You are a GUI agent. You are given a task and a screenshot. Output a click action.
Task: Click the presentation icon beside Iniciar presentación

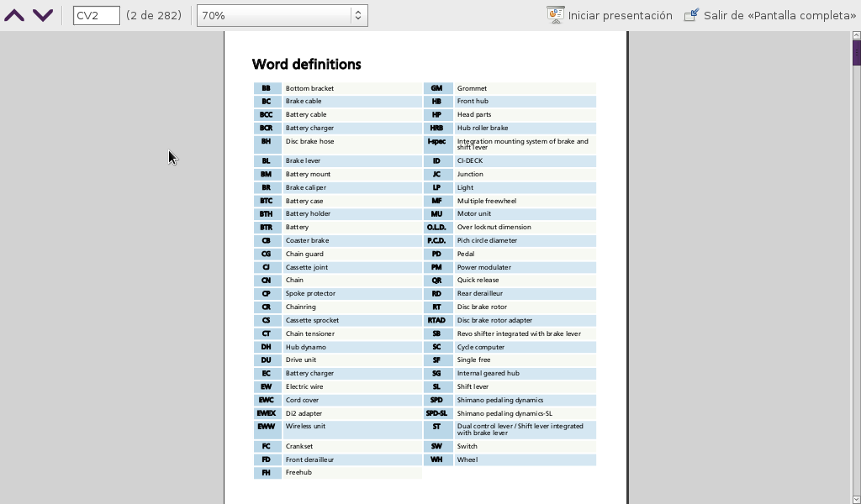(555, 15)
